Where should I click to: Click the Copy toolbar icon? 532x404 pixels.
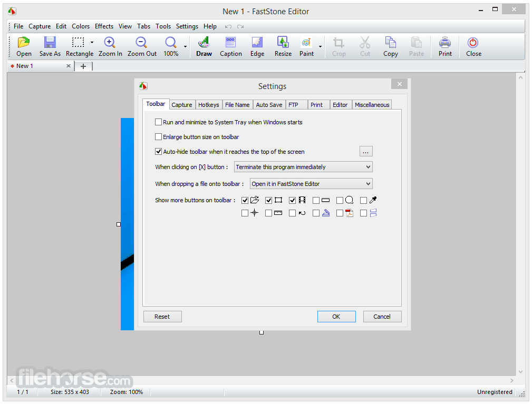pos(391,42)
